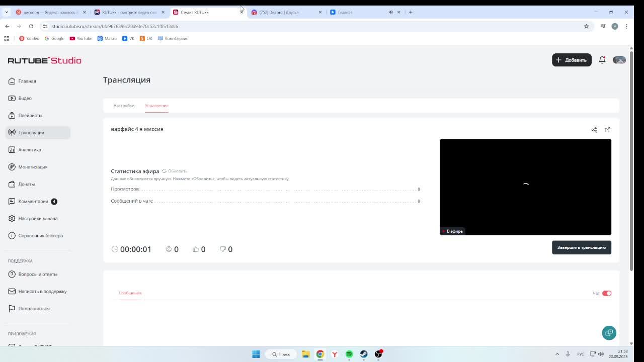Switch to RUTUBE смотрите видео tab

coord(130,12)
